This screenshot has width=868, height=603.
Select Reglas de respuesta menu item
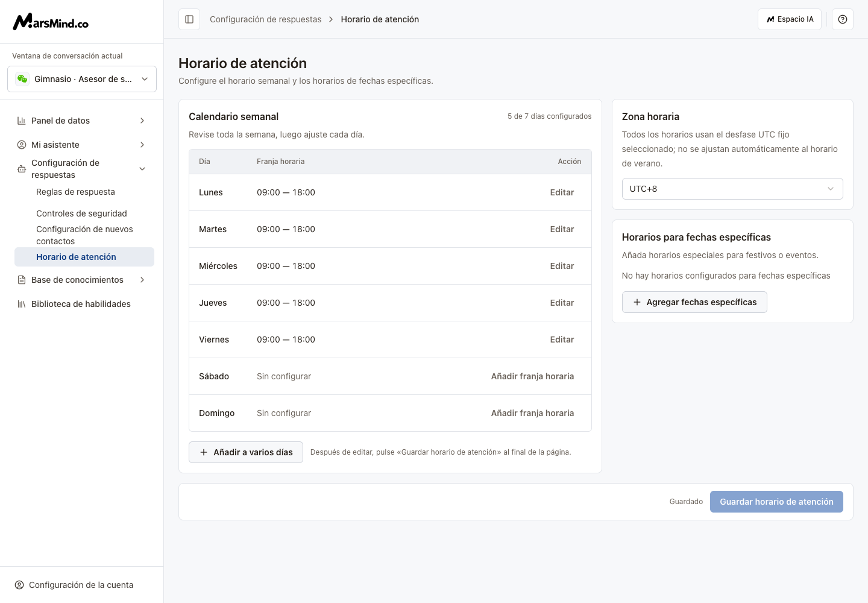[x=75, y=192]
